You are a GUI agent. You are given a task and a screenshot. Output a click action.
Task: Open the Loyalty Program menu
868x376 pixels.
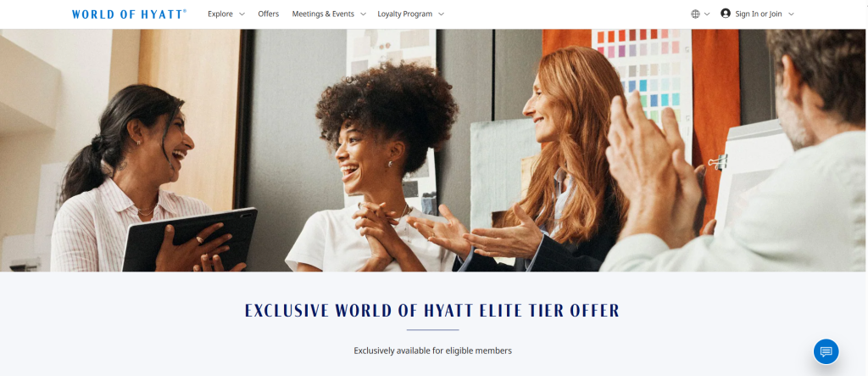[405, 14]
